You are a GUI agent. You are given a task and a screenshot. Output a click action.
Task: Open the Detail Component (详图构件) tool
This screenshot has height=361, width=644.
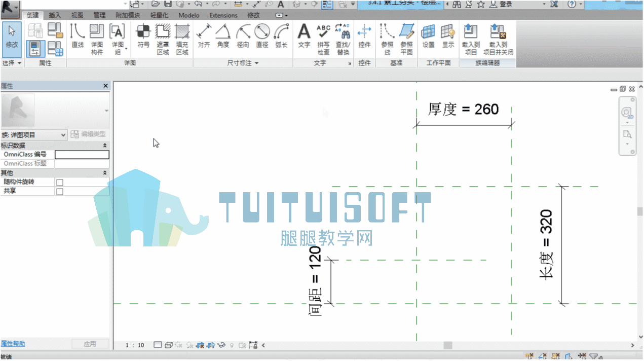pyautogui.click(x=97, y=39)
